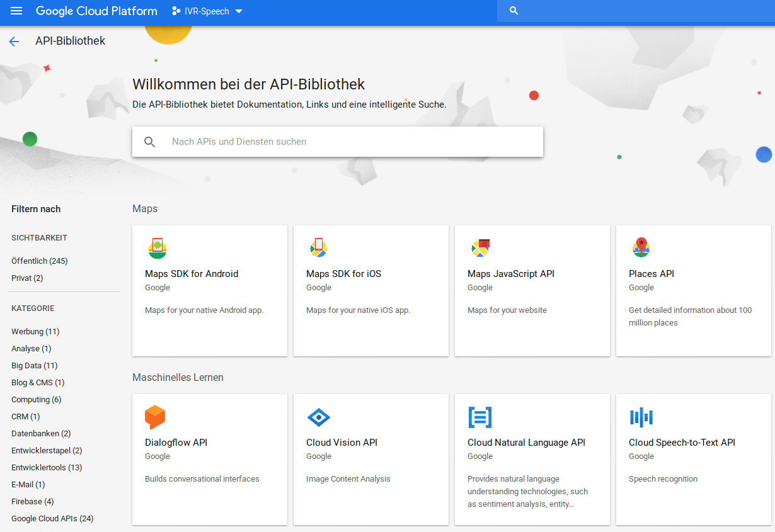Click the Cloud Vision API diamond icon
The height and width of the screenshot is (532, 775).
click(318, 417)
